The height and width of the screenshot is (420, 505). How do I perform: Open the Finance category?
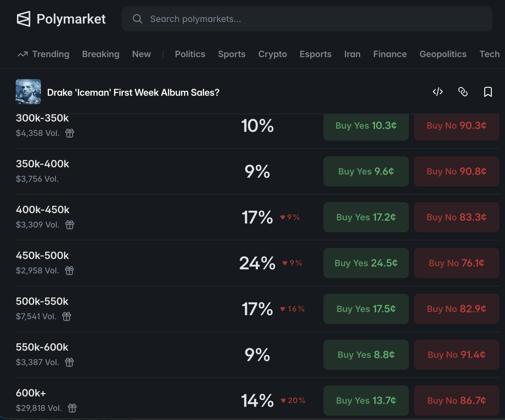coord(390,54)
